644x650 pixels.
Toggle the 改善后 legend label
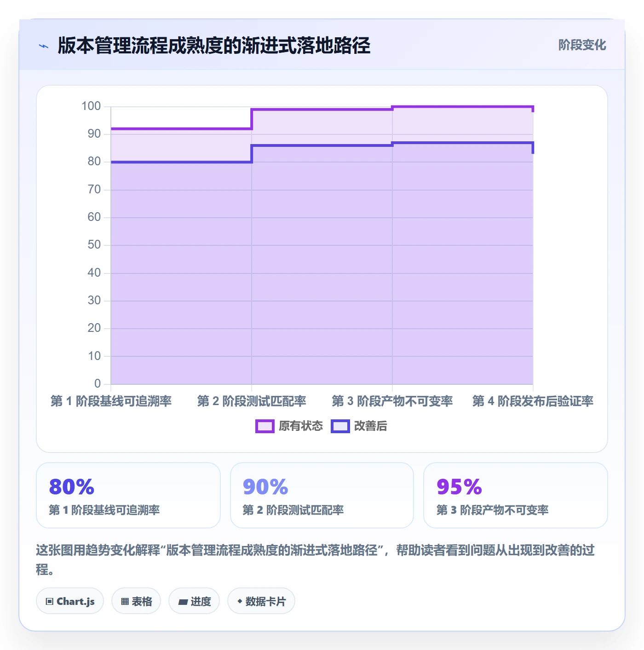coord(370,426)
